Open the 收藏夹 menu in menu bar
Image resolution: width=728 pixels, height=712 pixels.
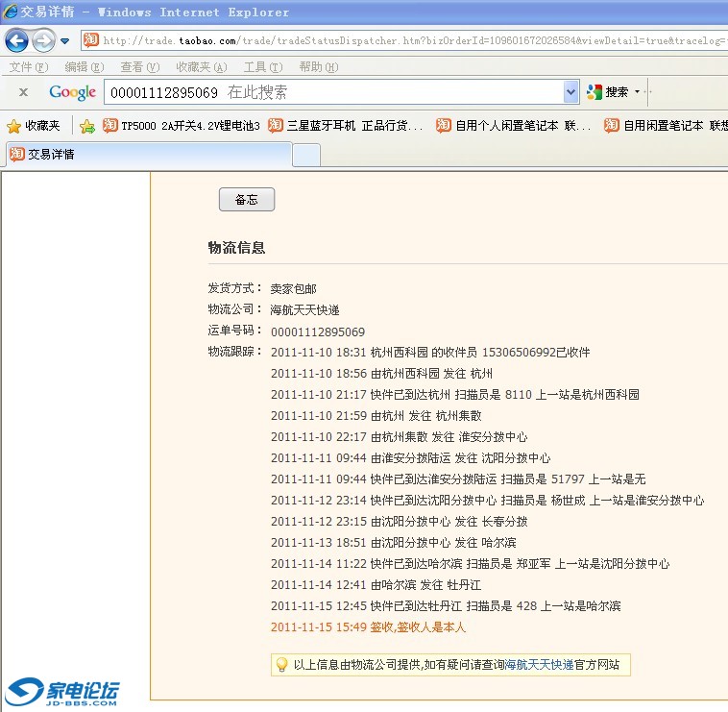click(x=201, y=66)
